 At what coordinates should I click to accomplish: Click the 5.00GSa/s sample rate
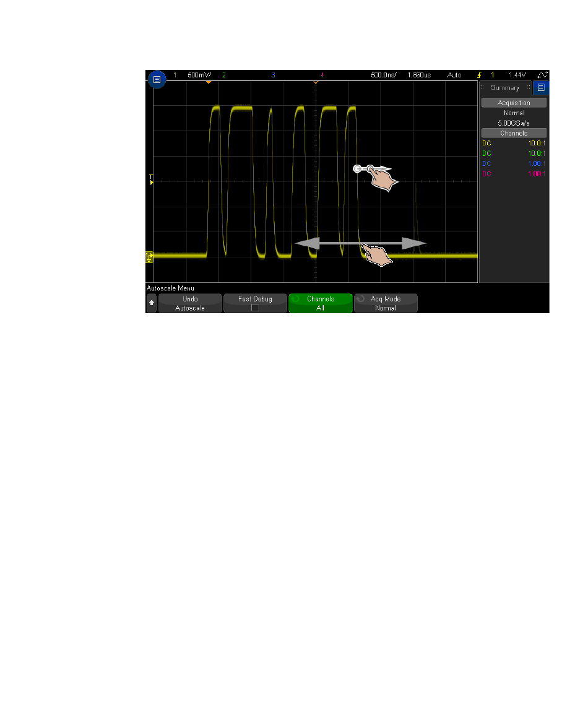[x=514, y=123]
